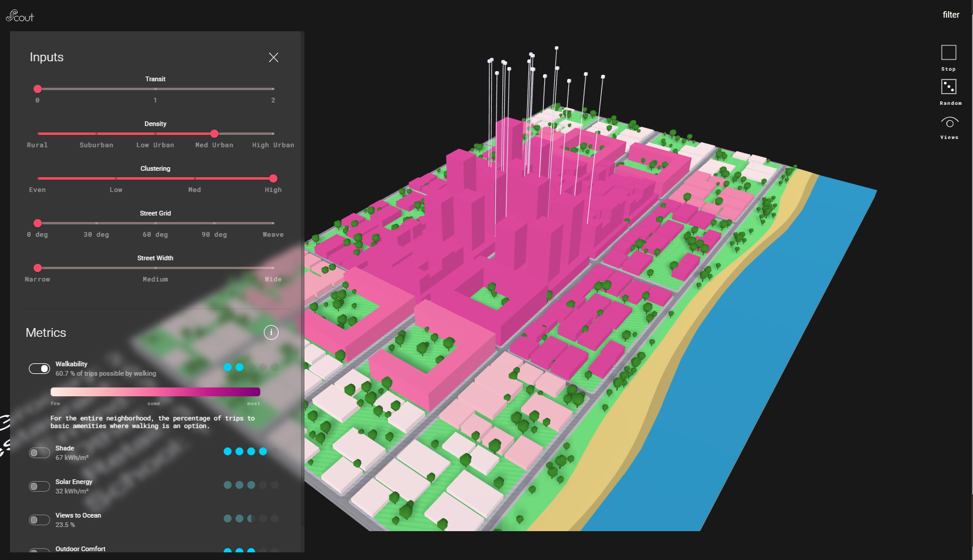973x560 pixels.
Task: Turn on Views to Ocean toggle
Action: (39, 520)
